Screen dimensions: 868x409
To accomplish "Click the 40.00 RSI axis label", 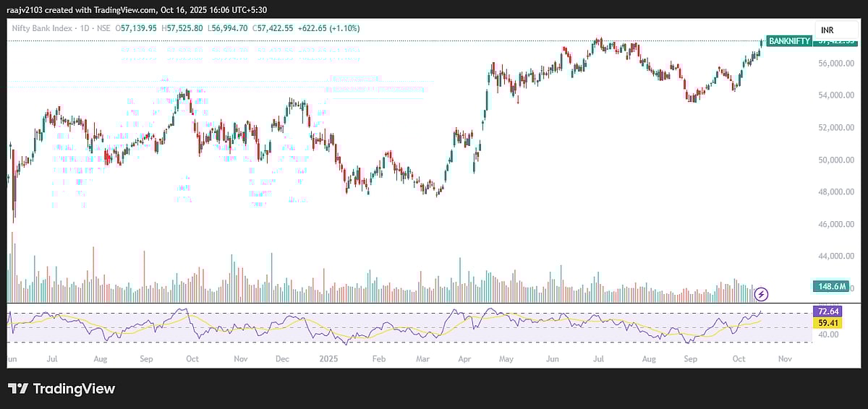I will click(829, 335).
